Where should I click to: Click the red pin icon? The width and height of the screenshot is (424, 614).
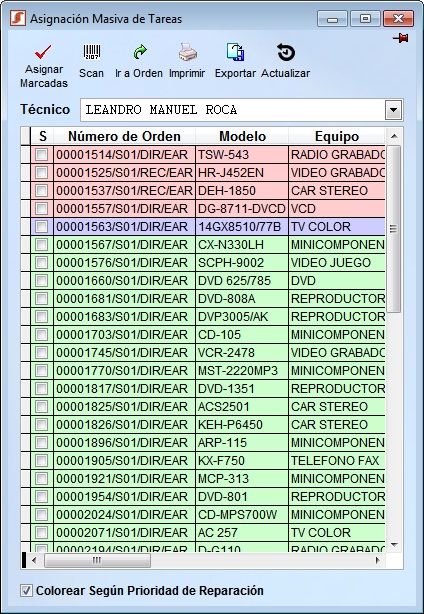click(x=401, y=38)
